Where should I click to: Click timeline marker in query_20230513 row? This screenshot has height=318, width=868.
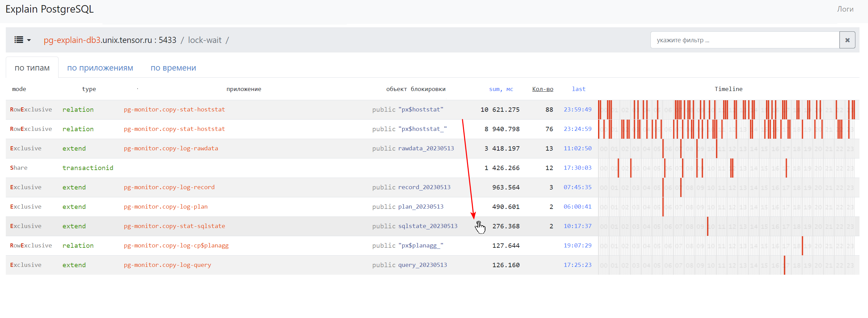click(x=784, y=265)
